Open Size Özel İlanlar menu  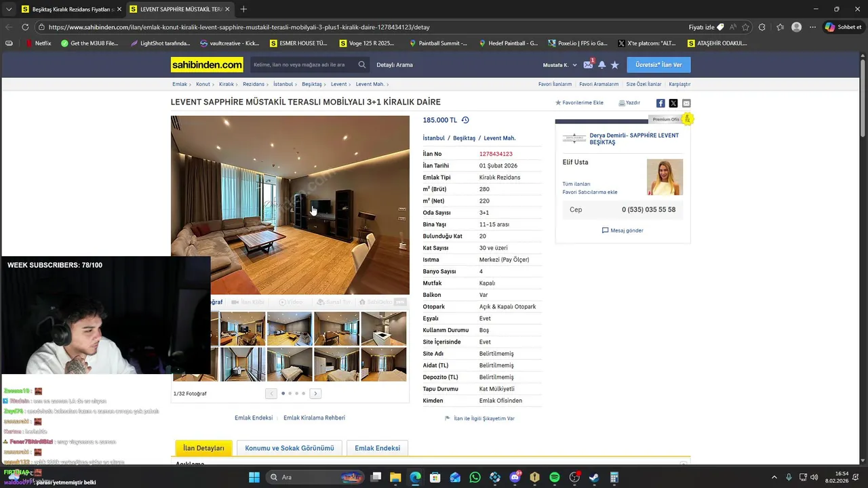(x=644, y=84)
